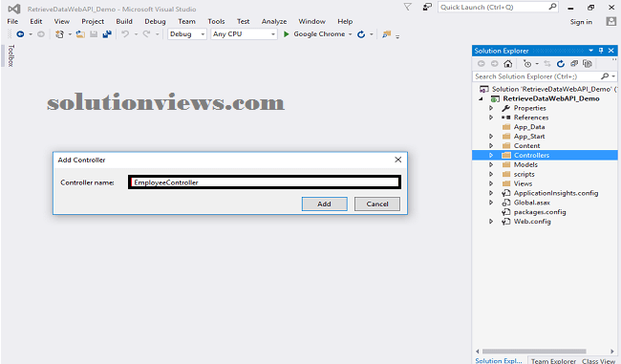The width and height of the screenshot is (621, 364).
Task: Click the Solution Explorer Home icon
Action: tap(507, 63)
